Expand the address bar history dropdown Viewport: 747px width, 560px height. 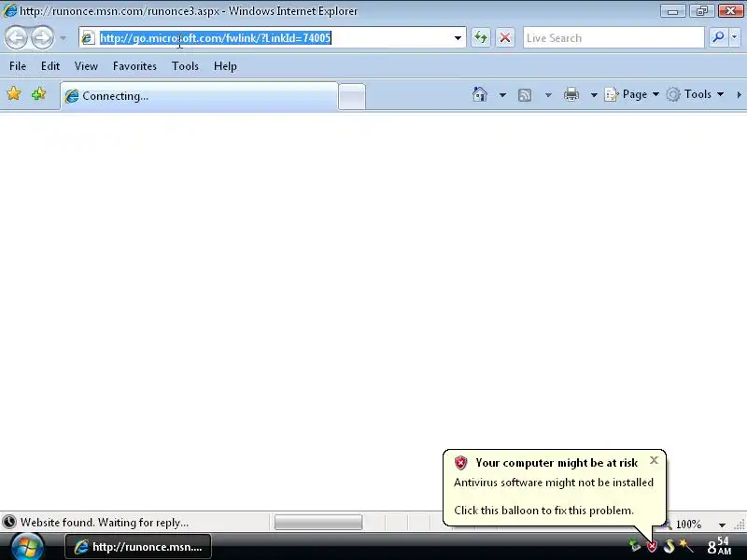458,37
